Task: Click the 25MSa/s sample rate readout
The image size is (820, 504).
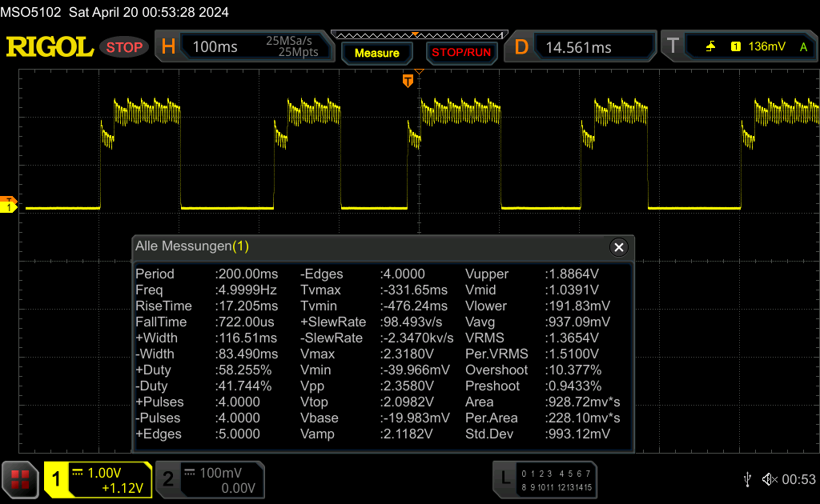Action: [288, 41]
